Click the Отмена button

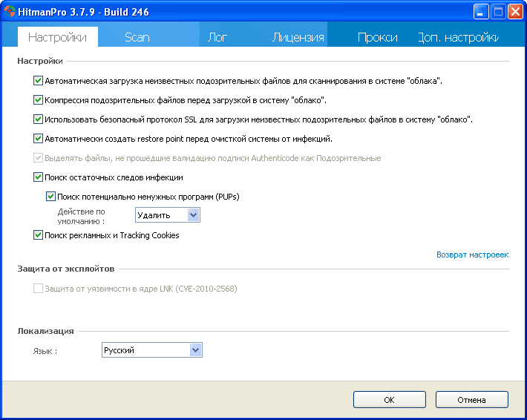[x=471, y=400]
